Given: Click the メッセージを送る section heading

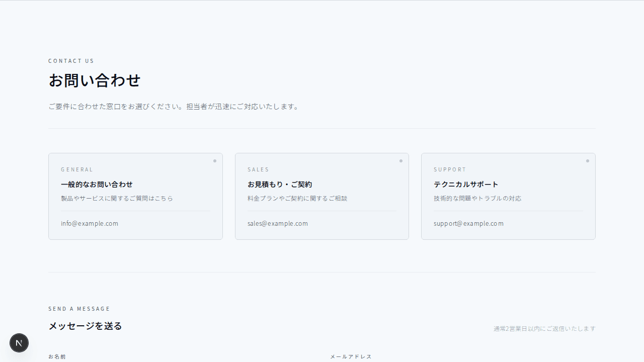Looking at the screenshot, I should tap(85, 326).
